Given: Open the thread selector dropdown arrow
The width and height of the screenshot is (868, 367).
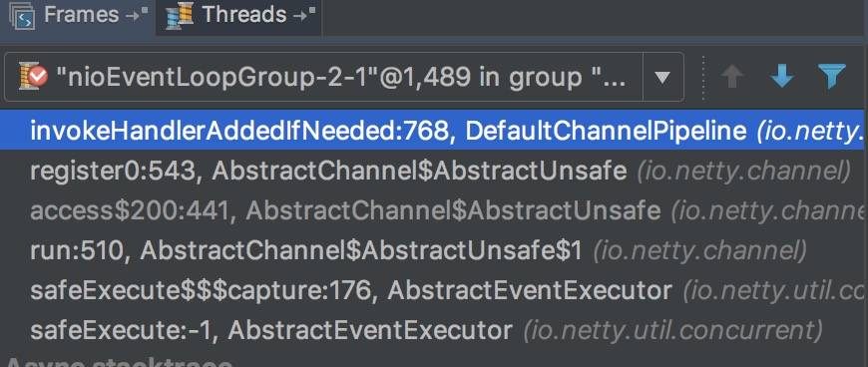Looking at the screenshot, I should click(662, 78).
